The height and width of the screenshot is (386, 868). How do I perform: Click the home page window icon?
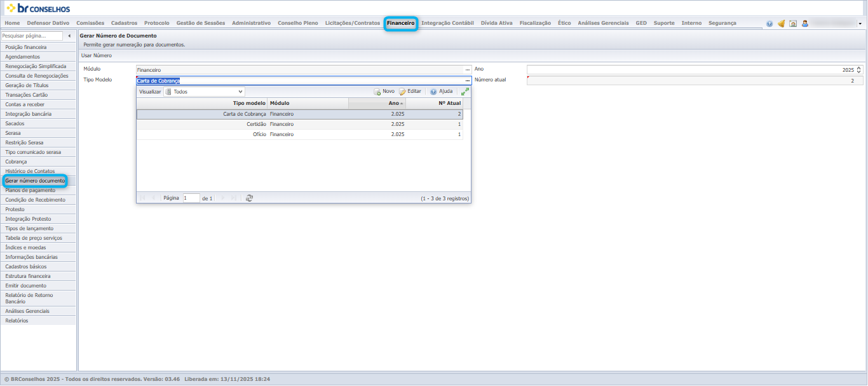[793, 24]
